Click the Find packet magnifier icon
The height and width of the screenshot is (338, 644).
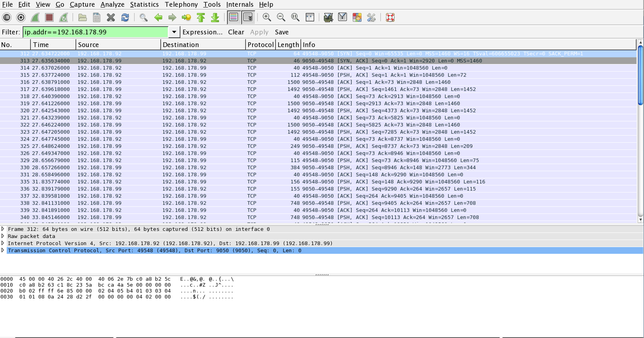click(143, 17)
